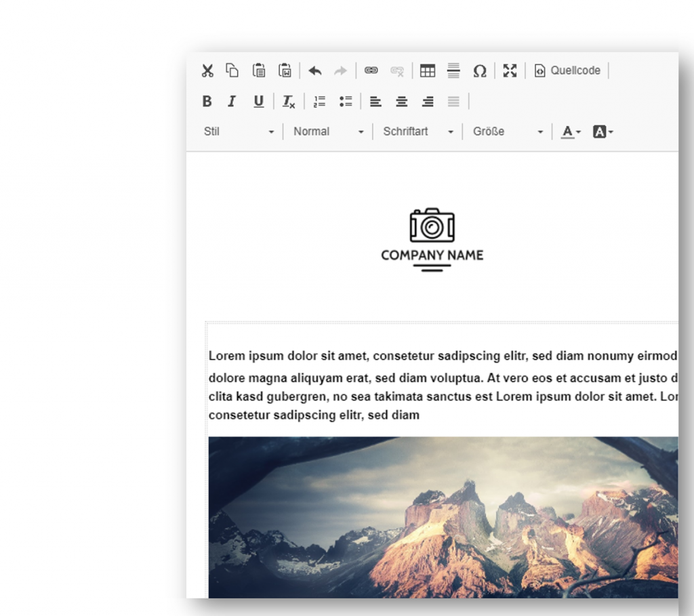
Task: Click the text line 'consetetur sadipscing elitr, sed diam'
Action: point(314,415)
